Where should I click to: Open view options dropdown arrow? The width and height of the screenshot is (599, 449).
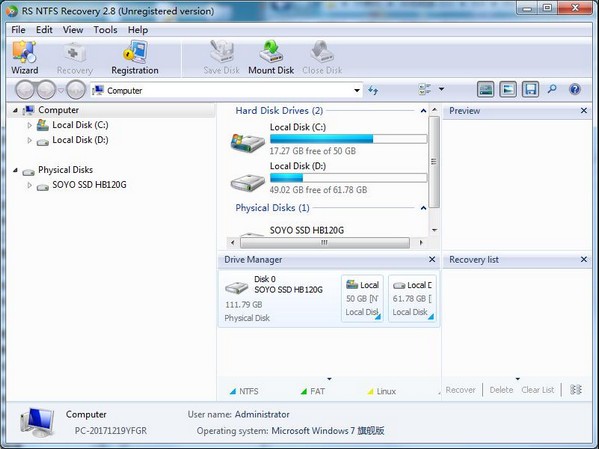pos(442,89)
